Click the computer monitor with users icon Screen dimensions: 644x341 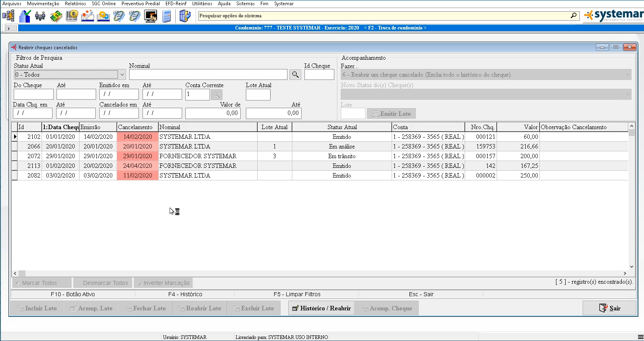click(x=151, y=16)
